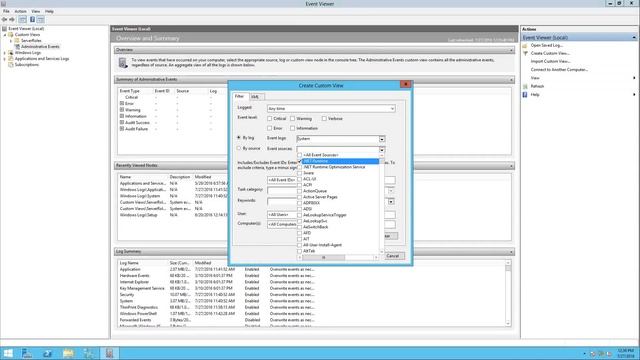Viewport: 640px width, 360px height.
Task: Click the Open Saved Log icon
Action: 525,45
